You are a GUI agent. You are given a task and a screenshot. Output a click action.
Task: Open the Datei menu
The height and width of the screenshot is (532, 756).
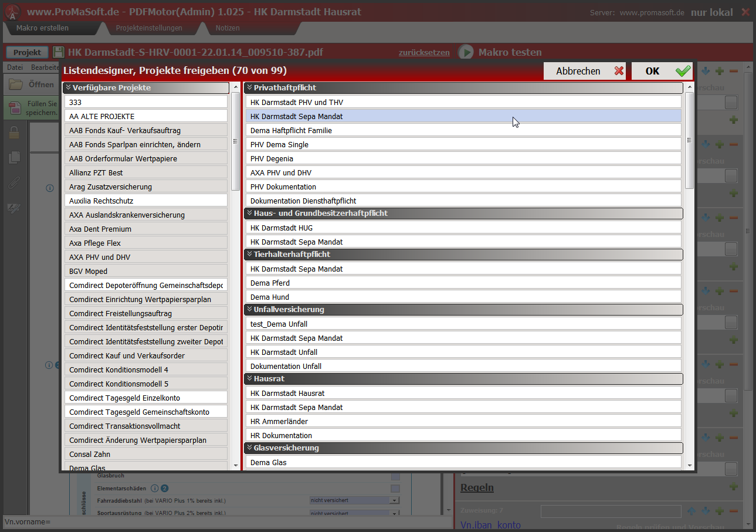tap(15, 67)
